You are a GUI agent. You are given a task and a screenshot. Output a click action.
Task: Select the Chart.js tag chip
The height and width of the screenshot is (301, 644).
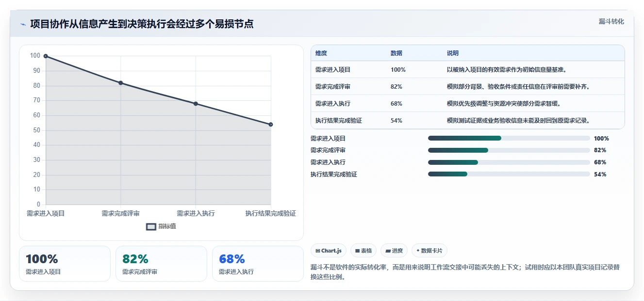[x=329, y=251]
